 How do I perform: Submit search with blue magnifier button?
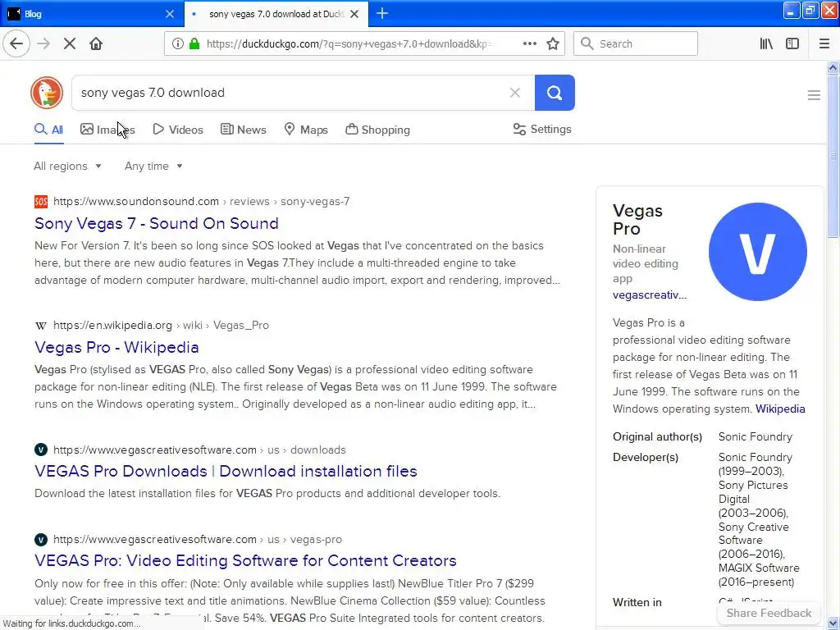coord(555,93)
